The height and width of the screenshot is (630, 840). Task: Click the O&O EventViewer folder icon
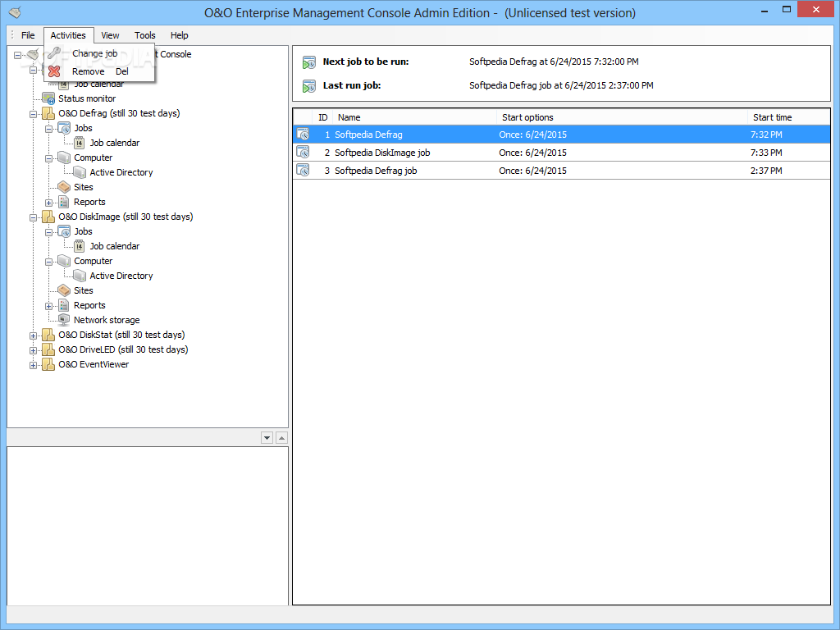[48, 364]
